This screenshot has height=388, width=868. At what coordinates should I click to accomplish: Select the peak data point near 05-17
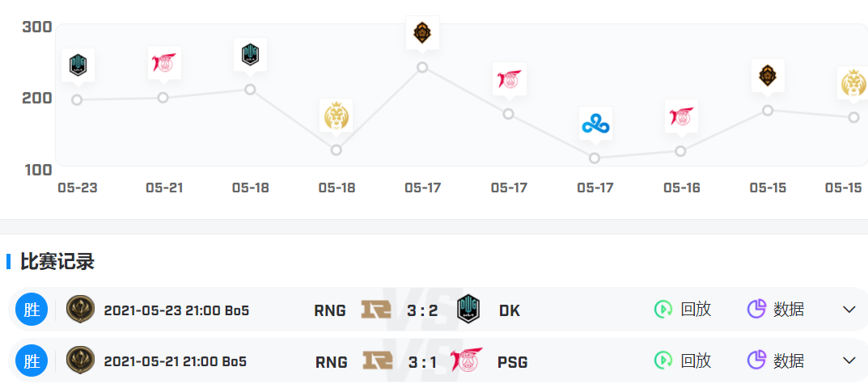pos(422,67)
